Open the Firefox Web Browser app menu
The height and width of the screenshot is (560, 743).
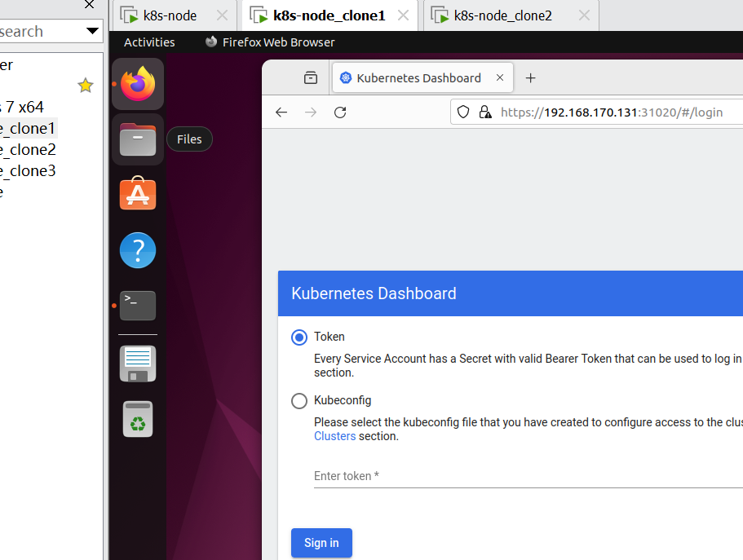point(270,42)
